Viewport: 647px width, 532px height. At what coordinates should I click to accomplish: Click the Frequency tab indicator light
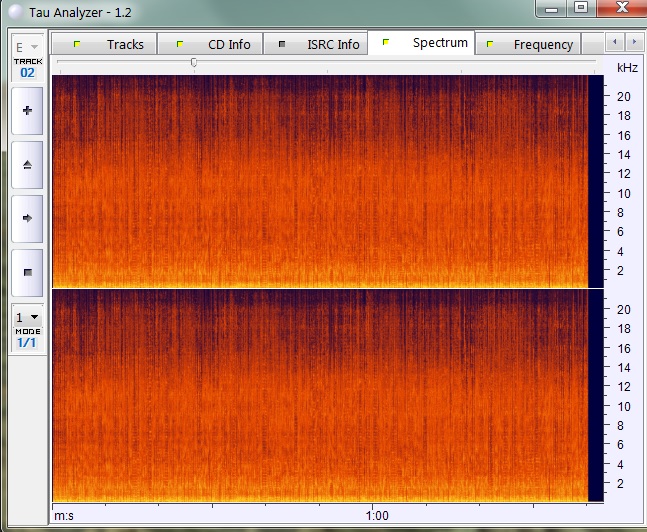coord(490,44)
